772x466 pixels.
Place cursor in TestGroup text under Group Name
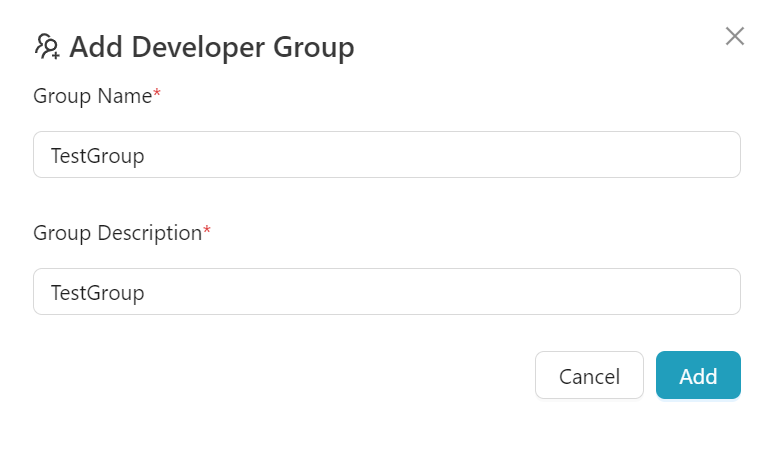click(98, 156)
